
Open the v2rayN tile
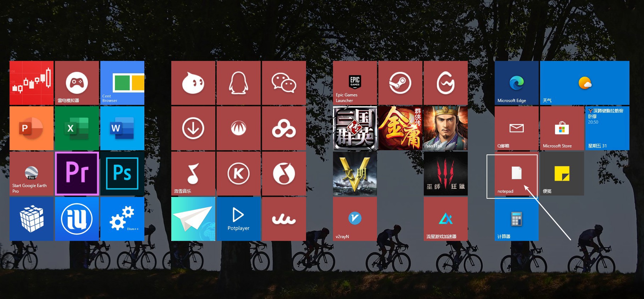(x=355, y=219)
